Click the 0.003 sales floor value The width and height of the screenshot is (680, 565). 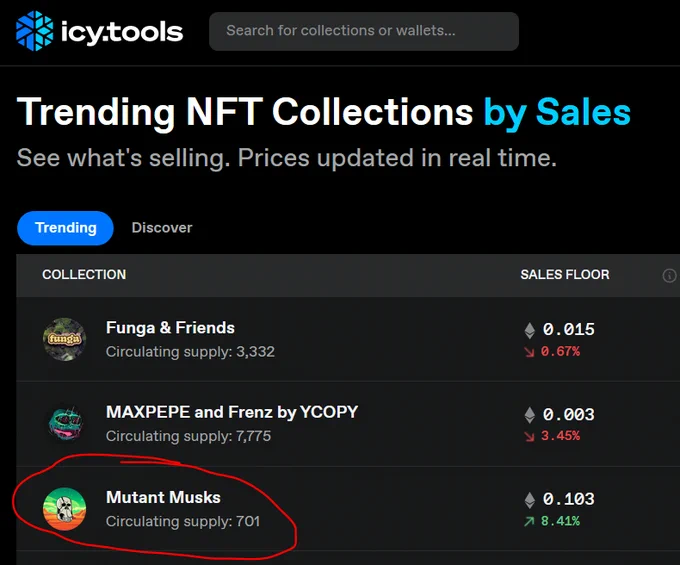coord(569,415)
